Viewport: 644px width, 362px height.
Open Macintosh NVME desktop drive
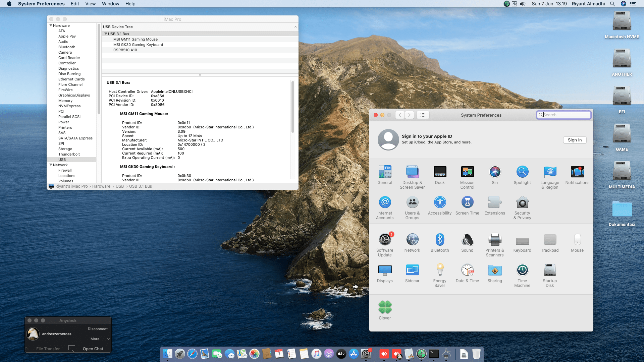[622, 24]
